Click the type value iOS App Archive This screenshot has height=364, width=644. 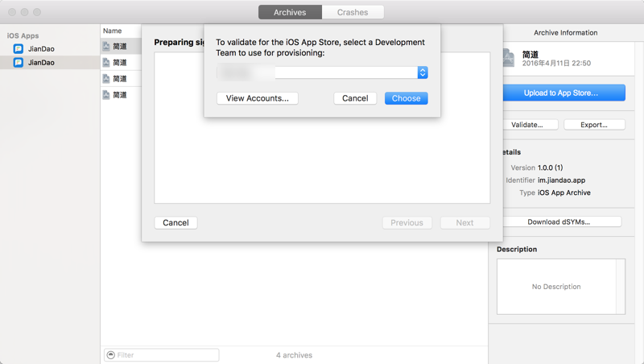coord(564,192)
